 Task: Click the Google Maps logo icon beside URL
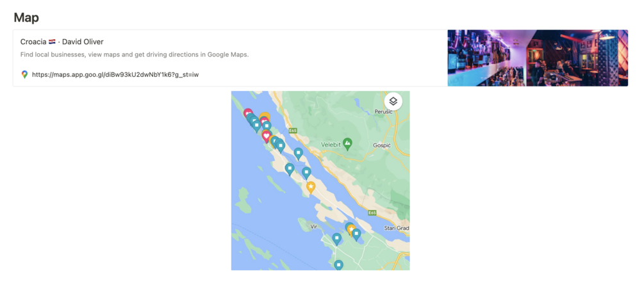25,74
